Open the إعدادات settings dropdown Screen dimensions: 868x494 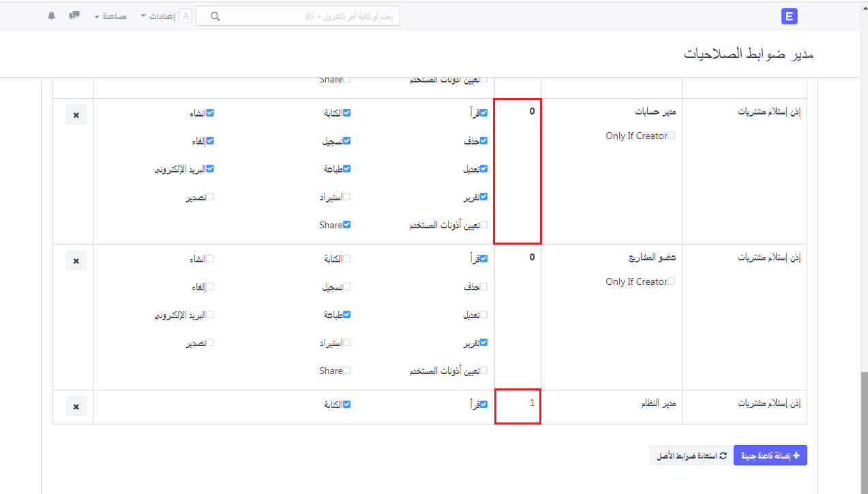157,16
